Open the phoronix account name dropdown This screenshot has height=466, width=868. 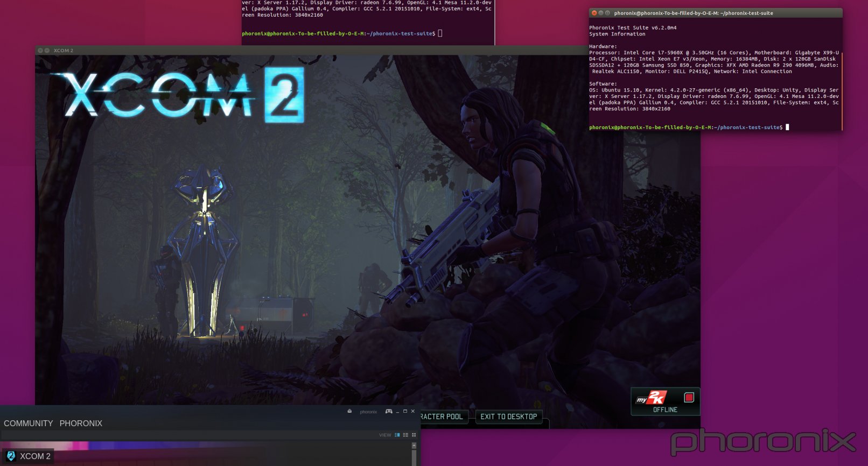tap(368, 412)
